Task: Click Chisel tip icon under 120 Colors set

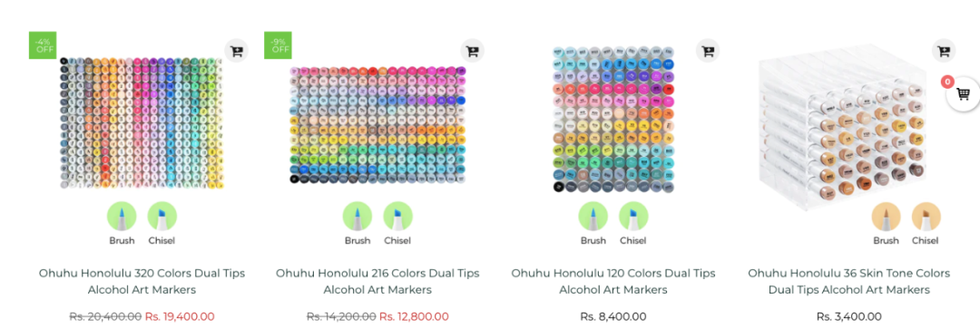Action: [633, 217]
